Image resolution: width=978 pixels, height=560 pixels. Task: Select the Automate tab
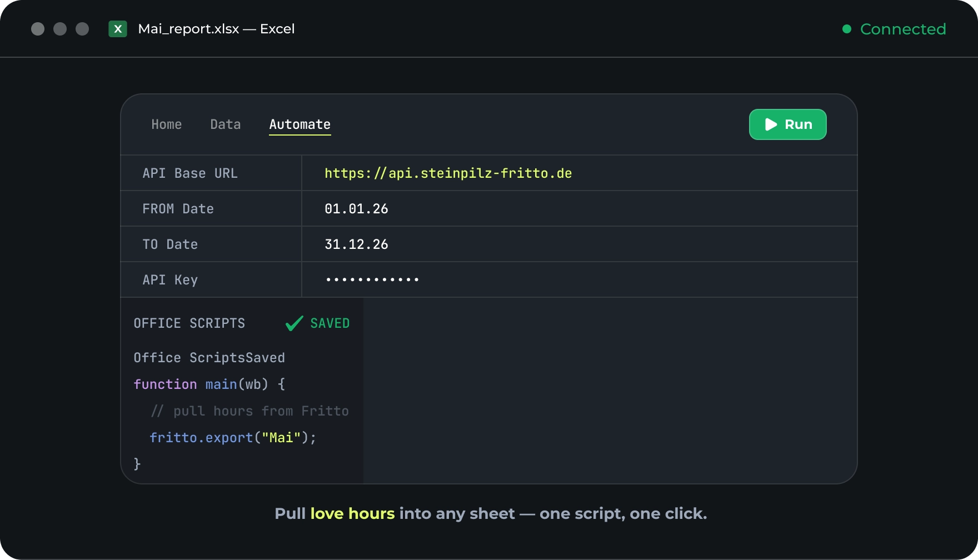300,124
